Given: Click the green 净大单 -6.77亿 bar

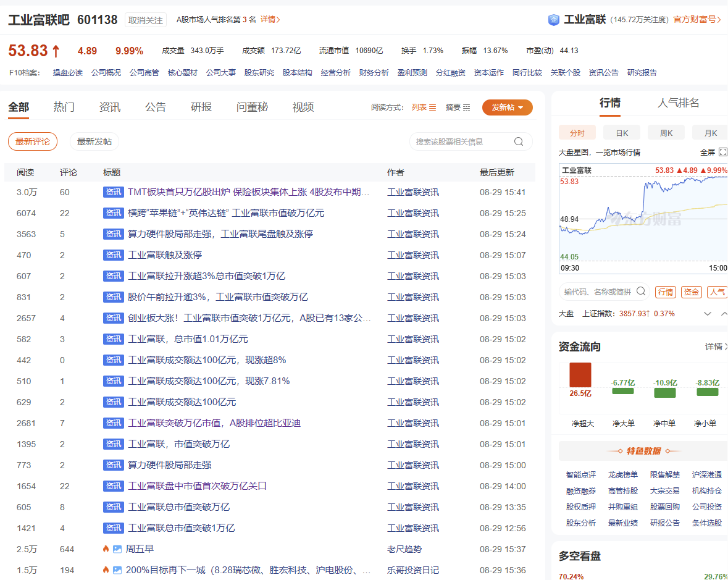Looking at the screenshot, I should 622,391.
